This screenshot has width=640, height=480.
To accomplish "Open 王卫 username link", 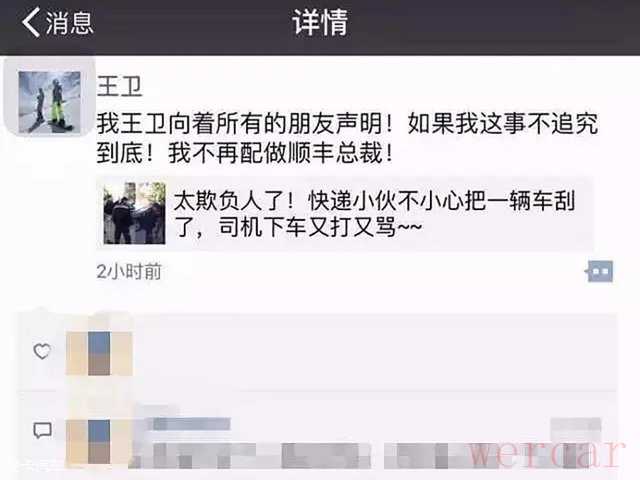I will [119, 87].
